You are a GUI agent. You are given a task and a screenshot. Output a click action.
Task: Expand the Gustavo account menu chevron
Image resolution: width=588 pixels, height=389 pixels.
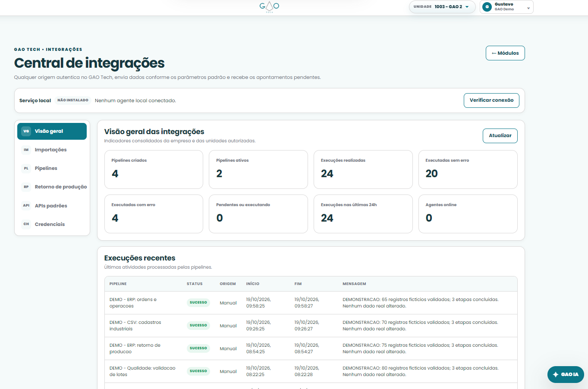pyautogui.click(x=528, y=8)
